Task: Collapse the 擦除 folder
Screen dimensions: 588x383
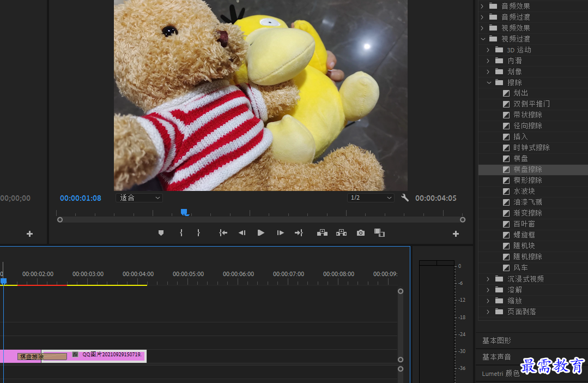Action: point(489,82)
